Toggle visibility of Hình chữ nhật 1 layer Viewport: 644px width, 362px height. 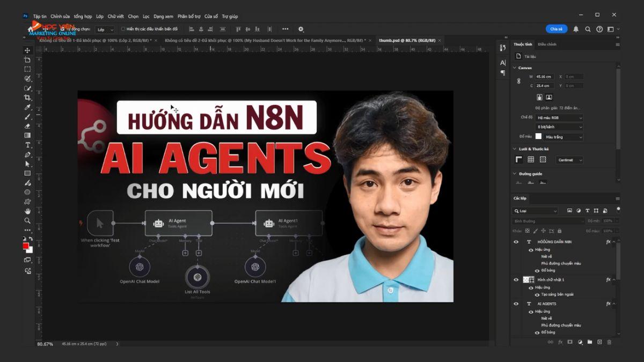[516, 279]
